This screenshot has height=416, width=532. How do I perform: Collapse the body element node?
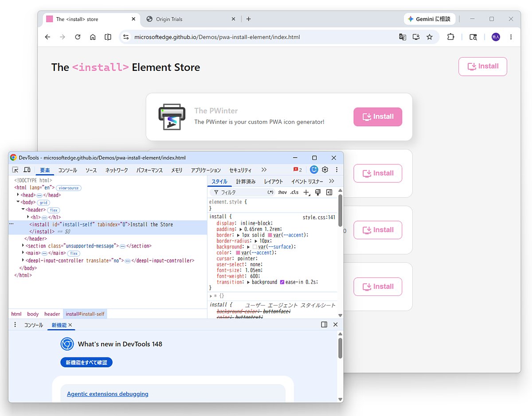[18, 202]
